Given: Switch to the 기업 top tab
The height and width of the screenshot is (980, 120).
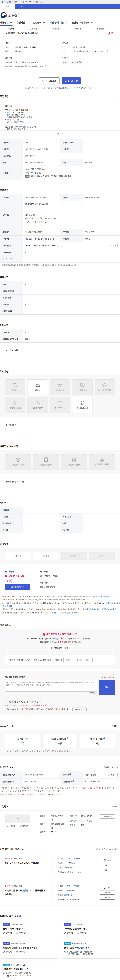Looking at the screenshot, I should [22, 7].
